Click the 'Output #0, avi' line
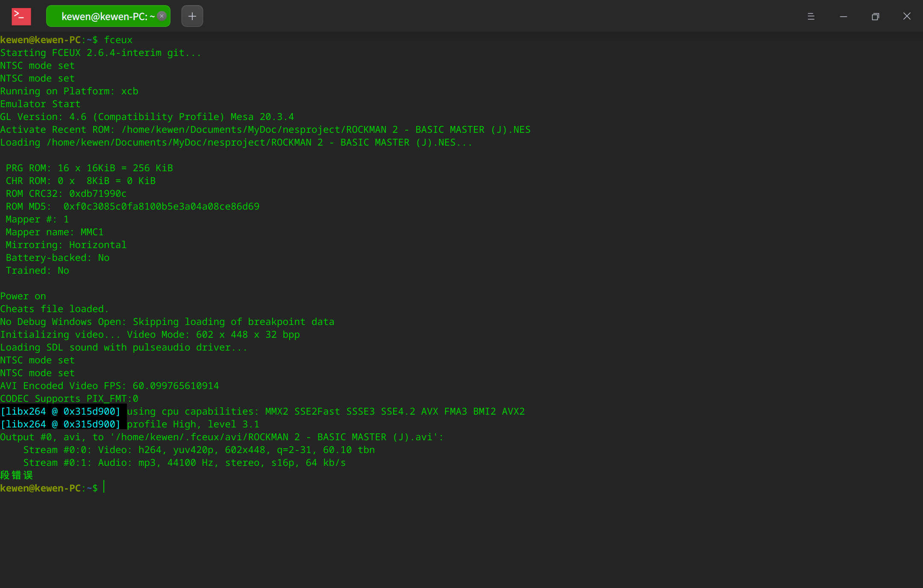The image size is (923, 588). [x=222, y=437]
